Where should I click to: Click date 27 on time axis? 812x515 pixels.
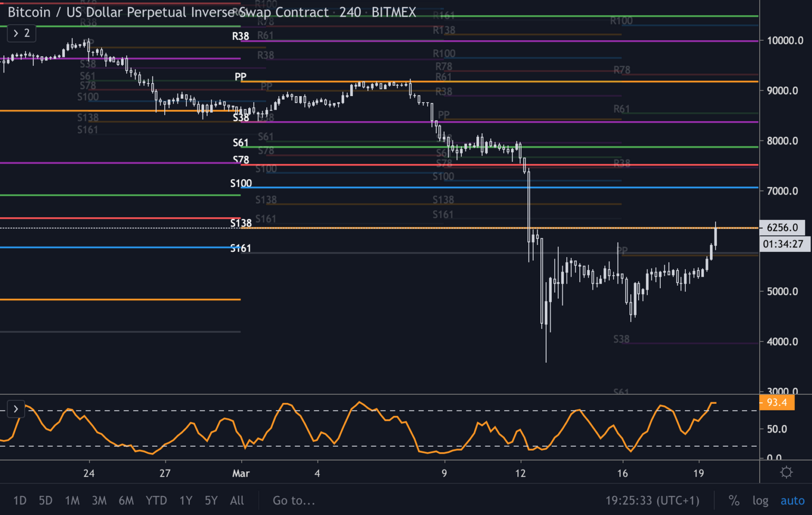click(165, 473)
